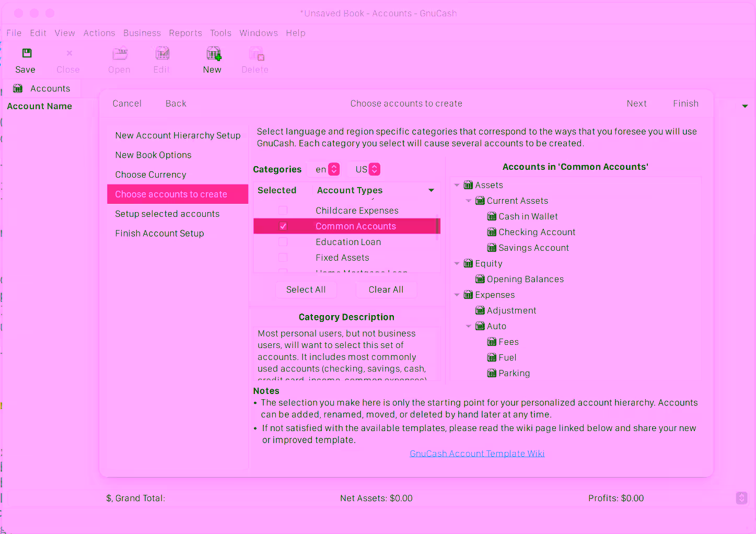Click the Save toolbar icon
The height and width of the screenshot is (534, 756).
click(x=27, y=53)
